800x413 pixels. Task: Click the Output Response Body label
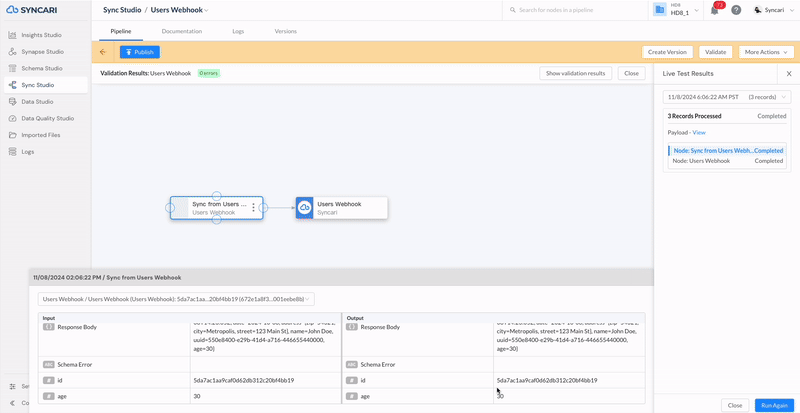(382, 327)
